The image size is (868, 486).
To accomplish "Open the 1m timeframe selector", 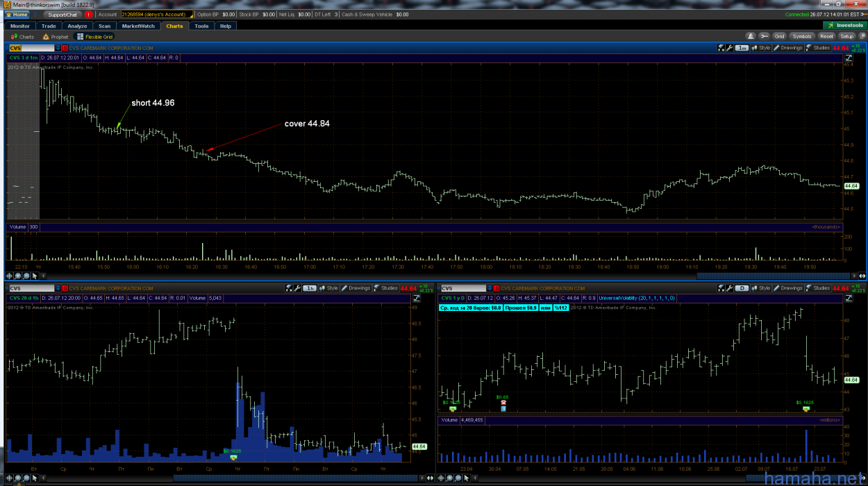I will tap(742, 48).
